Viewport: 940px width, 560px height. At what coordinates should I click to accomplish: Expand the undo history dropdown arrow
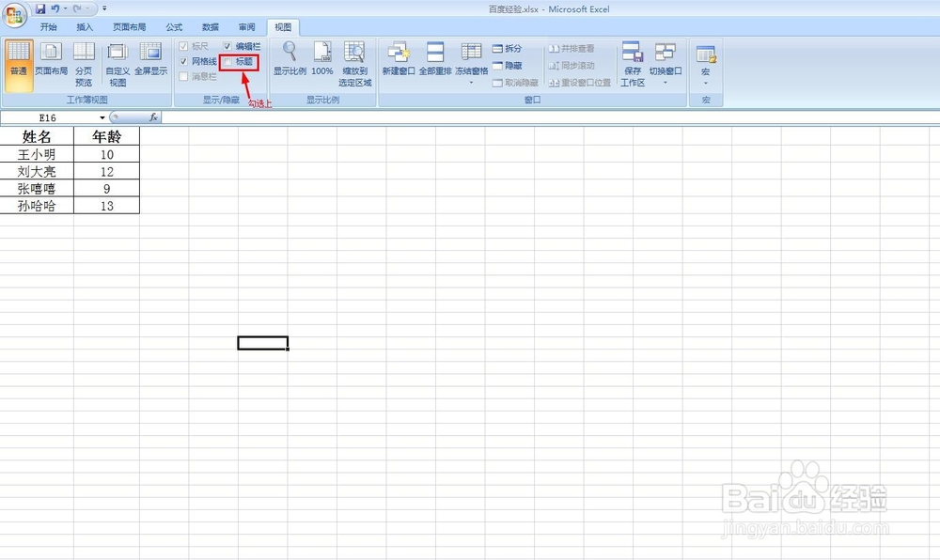(x=66, y=9)
